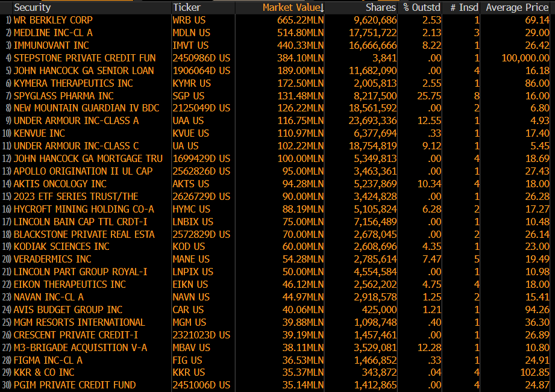Screen dimensions: 555x392
Task: Open AKTIS ONCOLOGY INC entry
Action: (60, 184)
